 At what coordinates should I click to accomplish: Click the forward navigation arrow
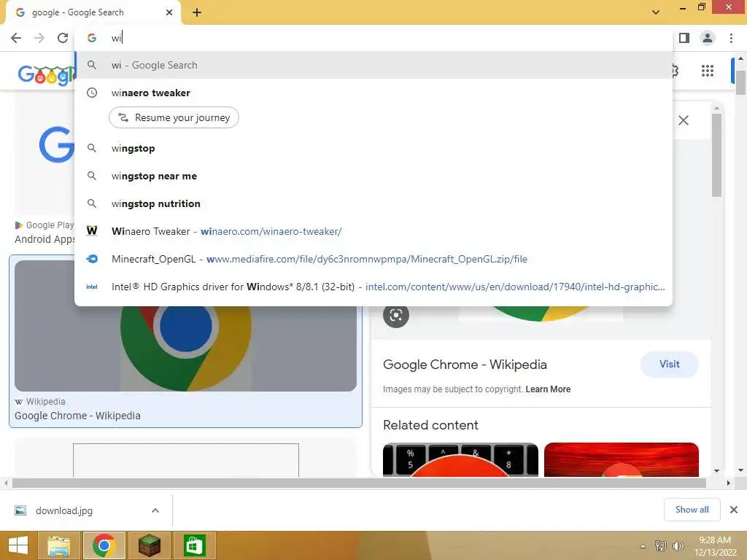point(39,38)
